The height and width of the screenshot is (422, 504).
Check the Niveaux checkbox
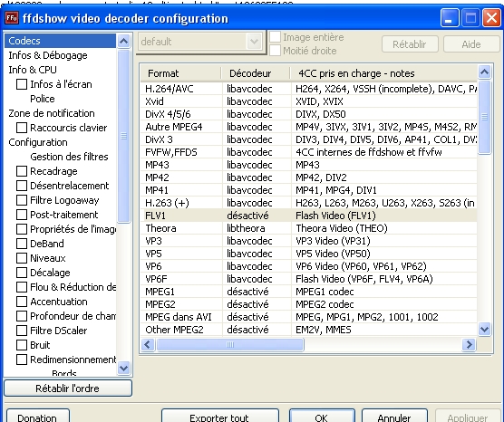(x=22, y=258)
